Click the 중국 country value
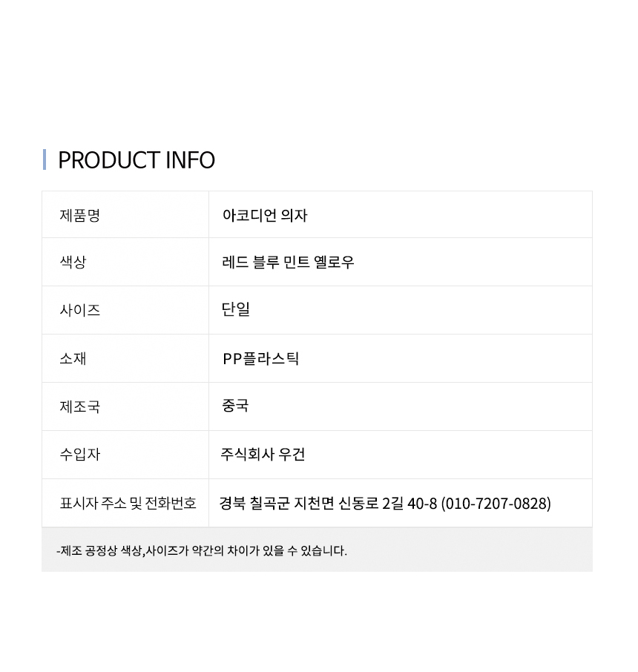638x672 pixels. click(235, 406)
